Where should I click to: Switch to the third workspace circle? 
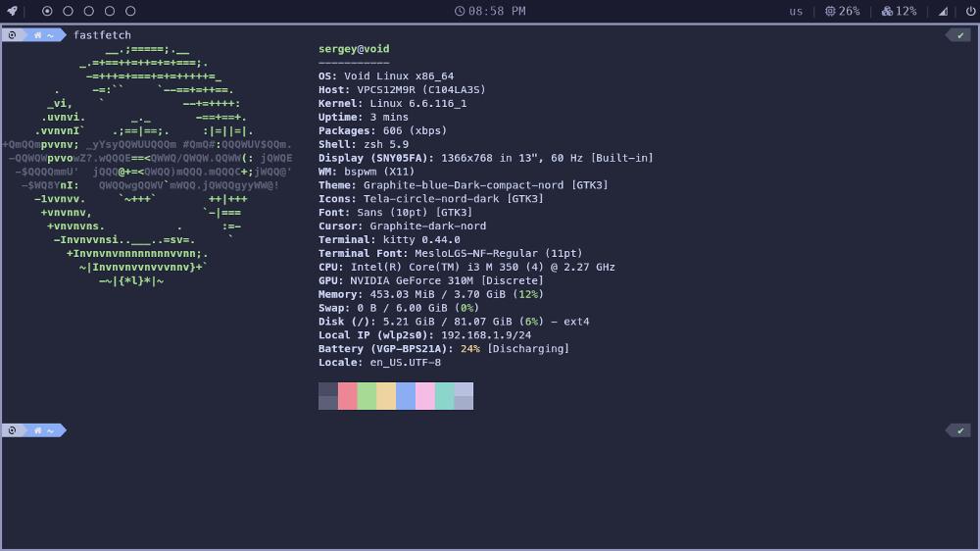[x=89, y=11]
